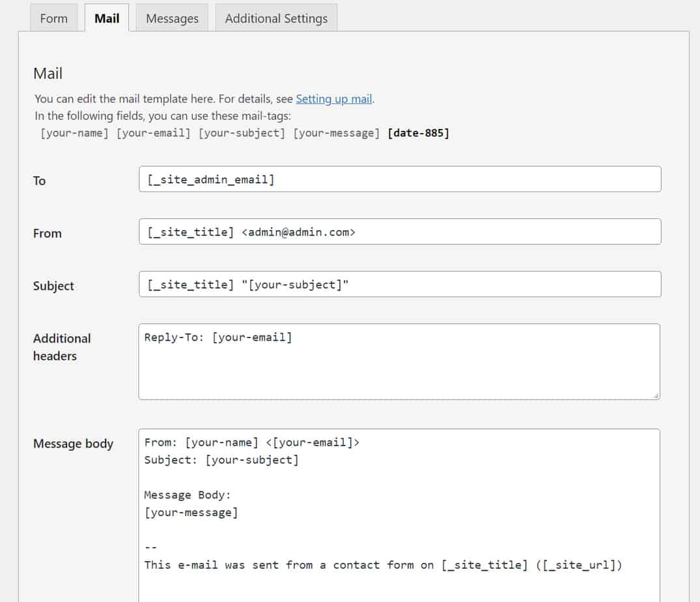Select the [your-message] mail-tag in tag list
This screenshot has width=700, height=602.
[x=337, y=133]
